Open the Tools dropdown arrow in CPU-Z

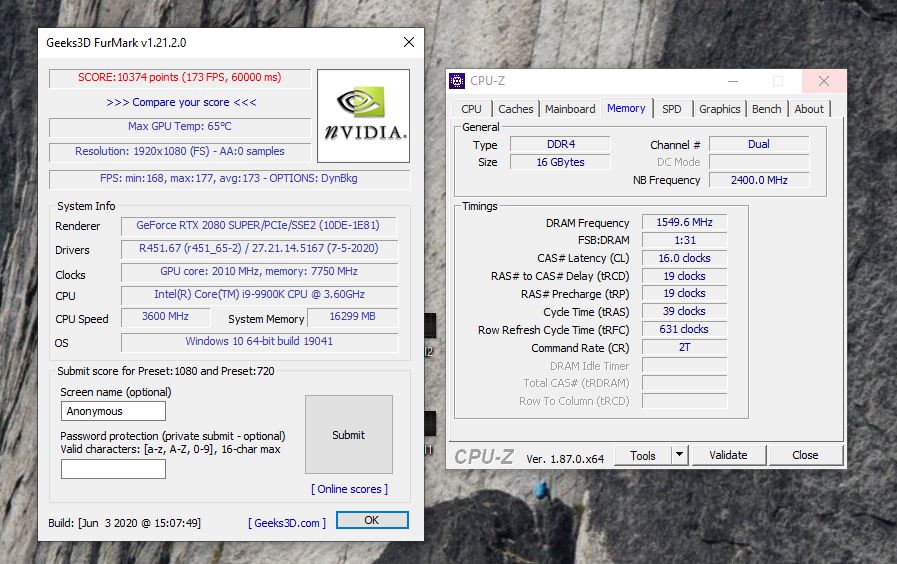pos(679,455)
